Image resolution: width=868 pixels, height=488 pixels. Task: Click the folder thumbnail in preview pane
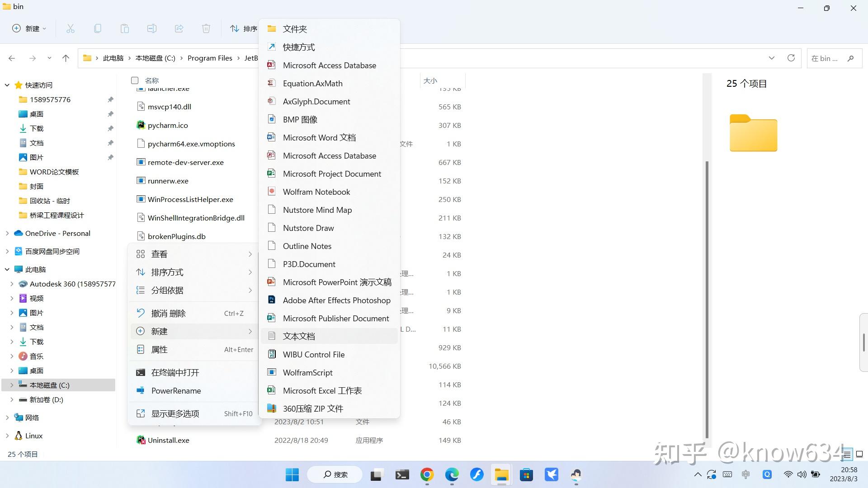753,133
